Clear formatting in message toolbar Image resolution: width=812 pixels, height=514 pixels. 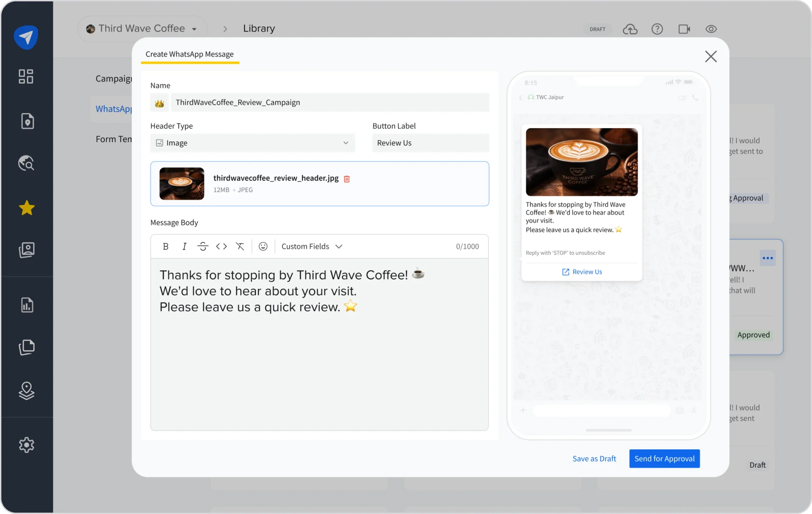click(x=240, y=247)
